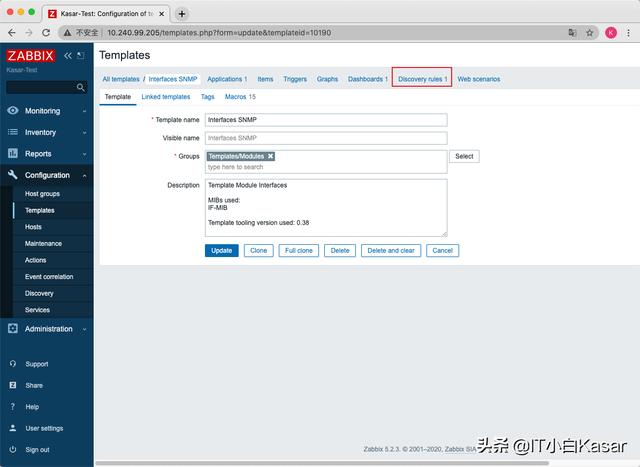Click the Sign out power icon
This screenshot has width=640, height=467.
[13, 449]
